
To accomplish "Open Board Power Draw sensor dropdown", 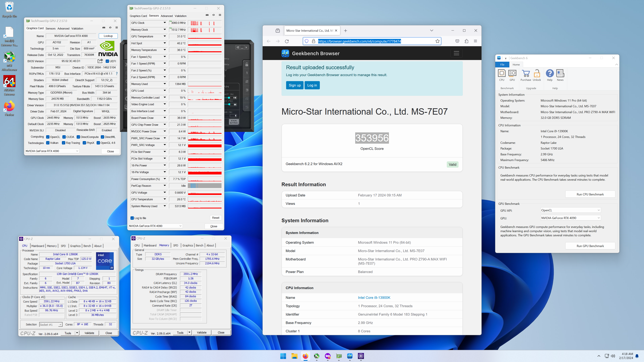I will (165, 118).
